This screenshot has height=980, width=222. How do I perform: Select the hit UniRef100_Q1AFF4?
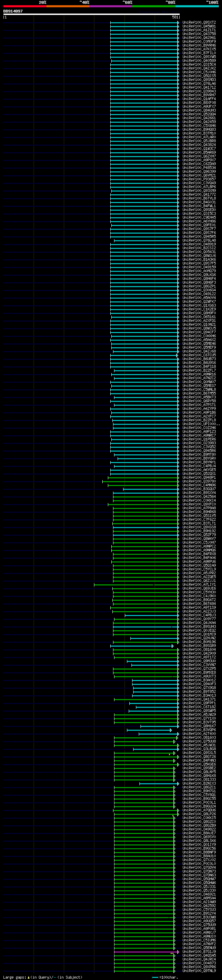tap(199, 98)
